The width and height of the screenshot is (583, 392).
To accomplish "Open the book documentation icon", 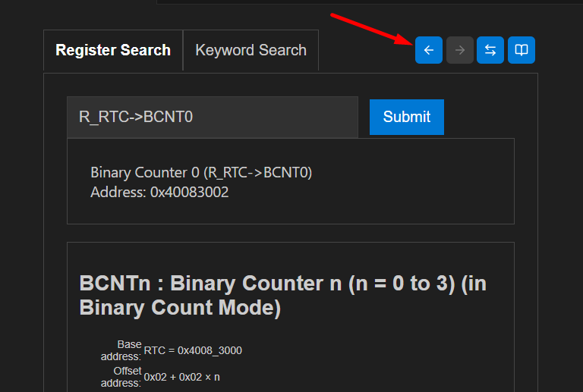I will pos(522,50).
